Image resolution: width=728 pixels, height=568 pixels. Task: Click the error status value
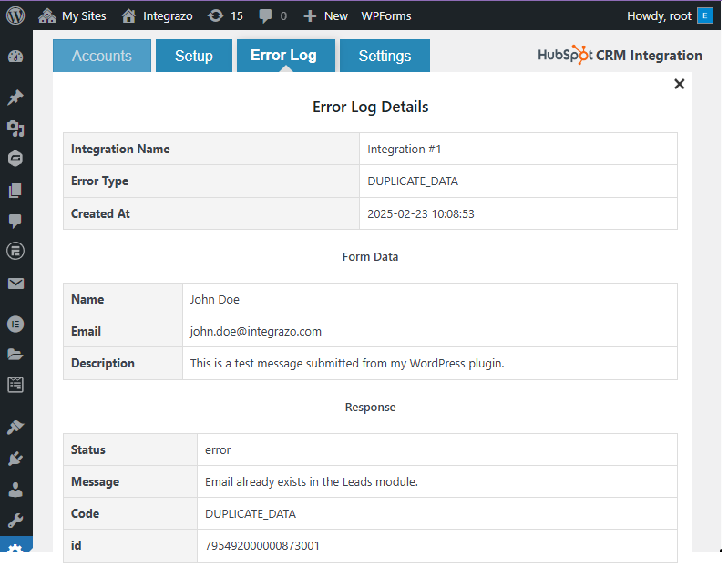click(x=218, y=450)
